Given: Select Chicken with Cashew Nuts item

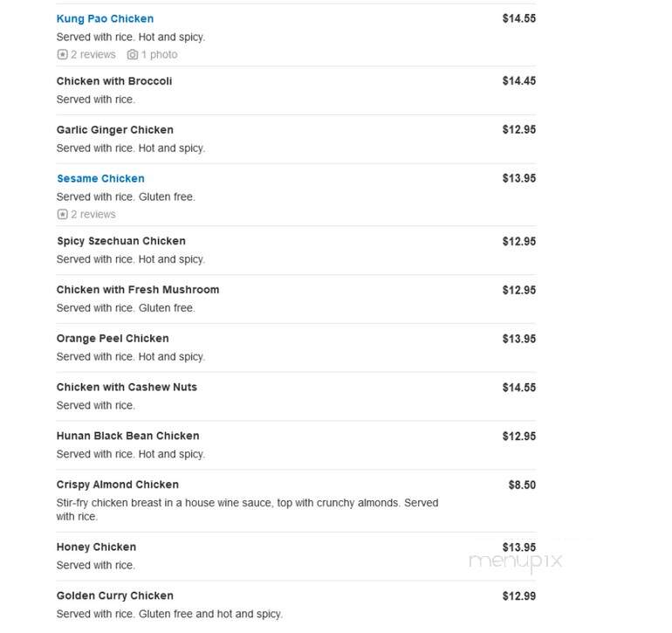Looking at the screenshot, I should point(127,388).
